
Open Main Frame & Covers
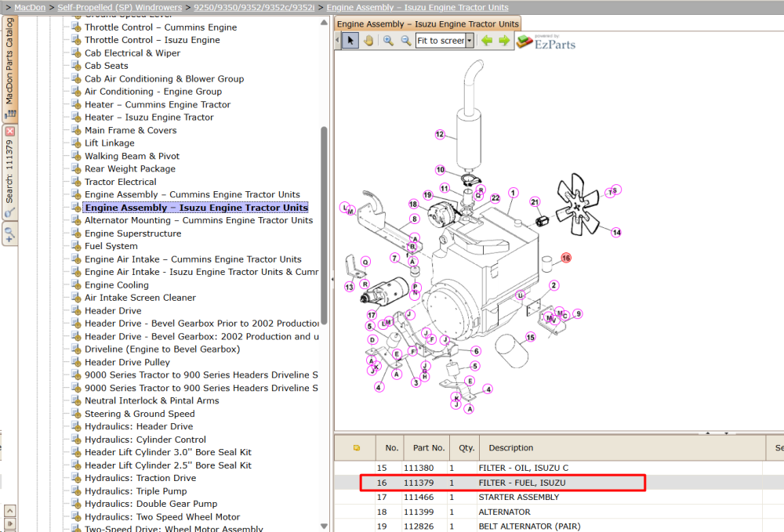pyautogui.click(x=130, y=130)
